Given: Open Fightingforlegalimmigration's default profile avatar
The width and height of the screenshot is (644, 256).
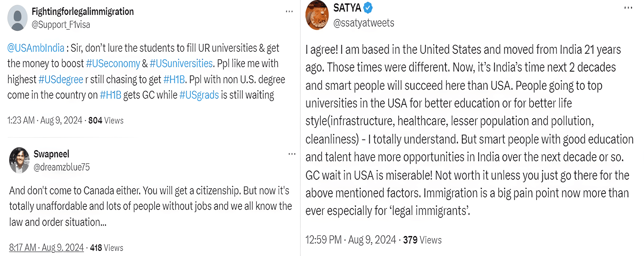Looking at the screenshot, I should (17, 18).
